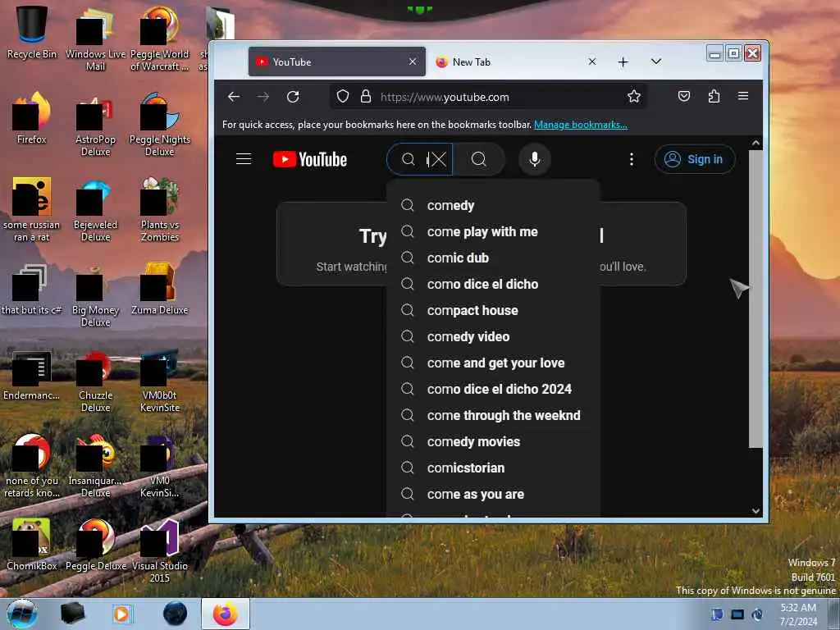Select the comicstorian suggestion
This screenshot has height=630, width=840.
tap(493, 468)
